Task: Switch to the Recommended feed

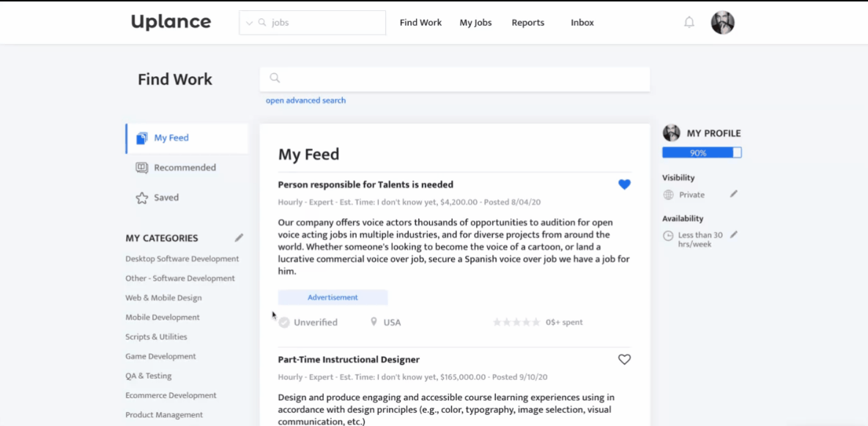Action: 185,168
